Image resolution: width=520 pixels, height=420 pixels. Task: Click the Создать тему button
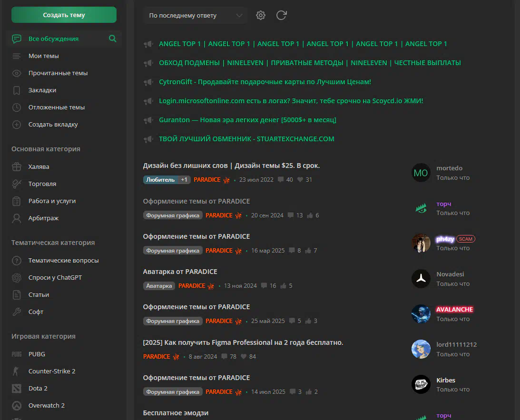click(x=64, y=15)
